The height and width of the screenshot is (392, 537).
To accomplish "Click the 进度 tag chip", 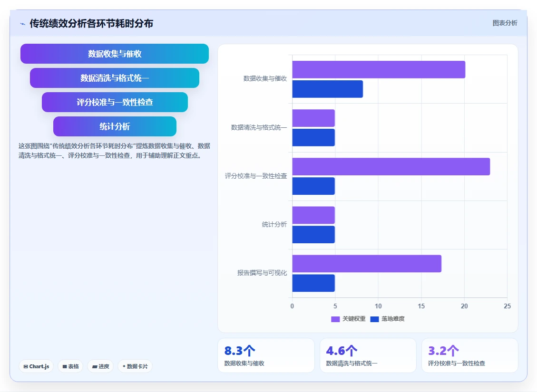I will (x=100, y=366).
